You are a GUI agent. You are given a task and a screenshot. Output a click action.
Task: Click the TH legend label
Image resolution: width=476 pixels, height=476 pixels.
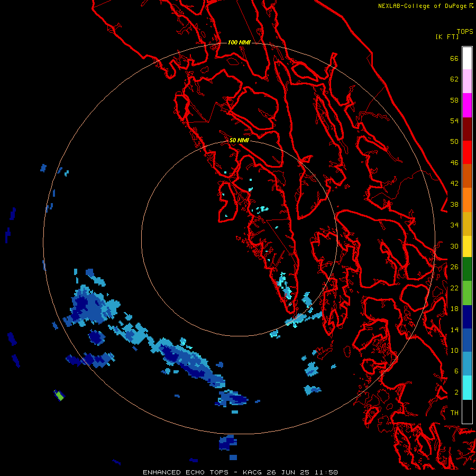click(x=454, y=413)
